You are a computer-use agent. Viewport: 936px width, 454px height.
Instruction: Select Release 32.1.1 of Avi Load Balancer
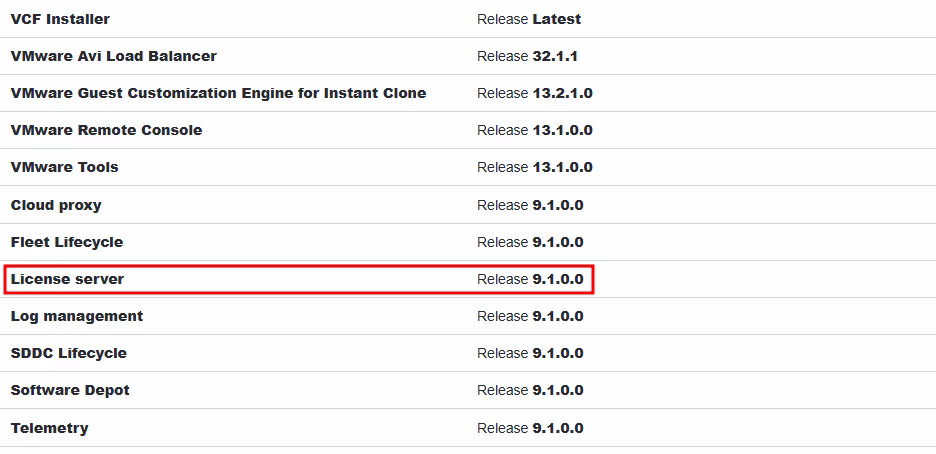coord(527,56)
